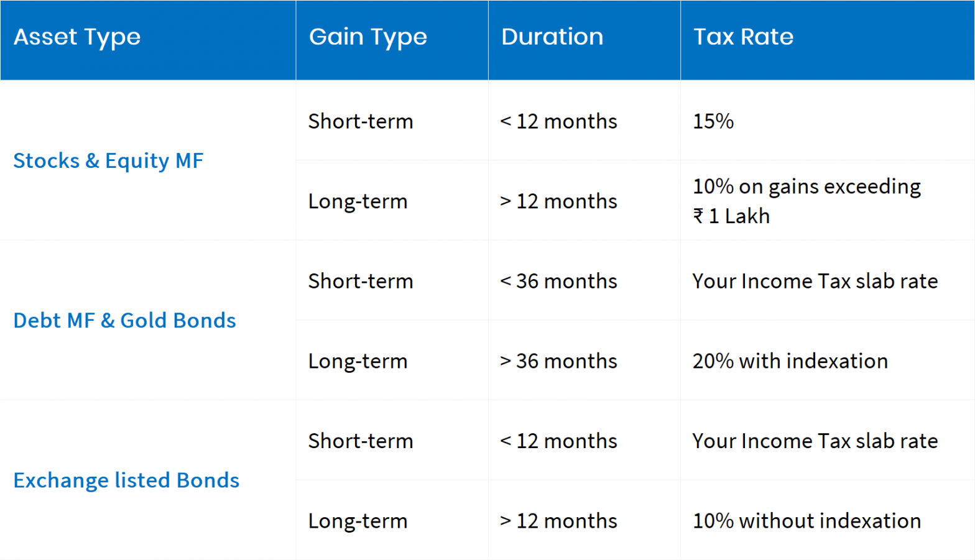This screenshot has width=975, height=560.
Task: Click slab rate cell for Exchange listed Bonds
Action: click(x=815, y=441)
